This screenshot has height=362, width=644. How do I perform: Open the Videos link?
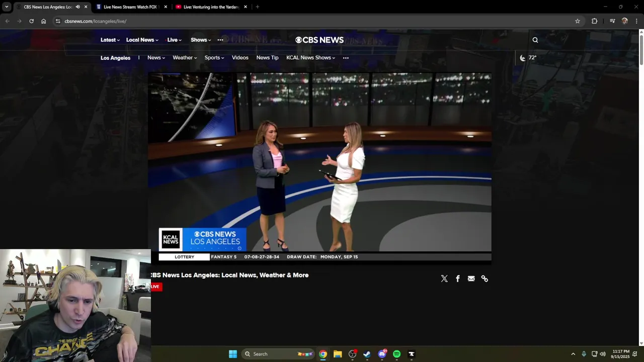pos(240,58)
